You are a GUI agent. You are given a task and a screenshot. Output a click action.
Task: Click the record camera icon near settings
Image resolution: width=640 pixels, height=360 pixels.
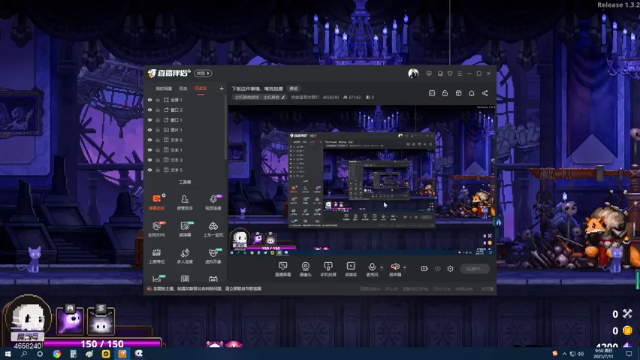[x=424, y=269]
